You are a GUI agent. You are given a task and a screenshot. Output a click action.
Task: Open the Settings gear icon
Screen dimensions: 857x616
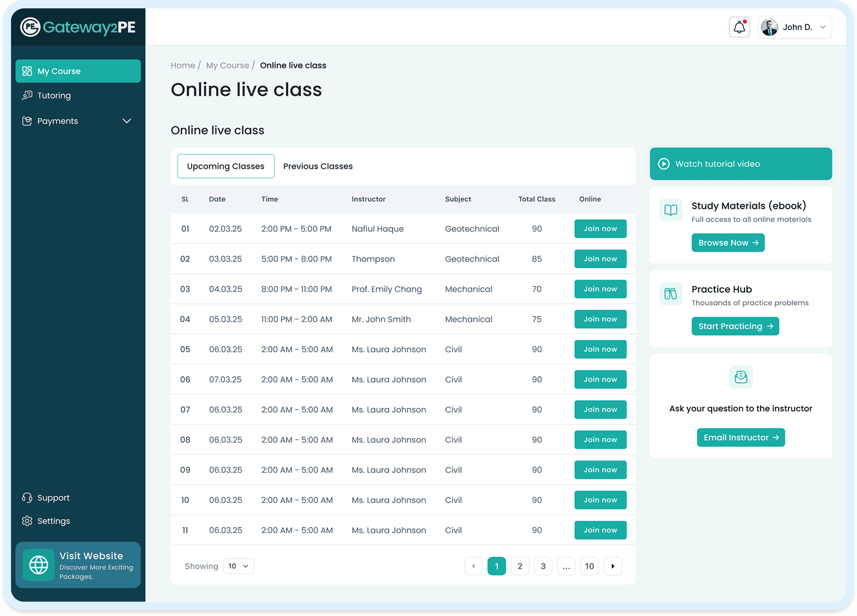click(27, 521)
